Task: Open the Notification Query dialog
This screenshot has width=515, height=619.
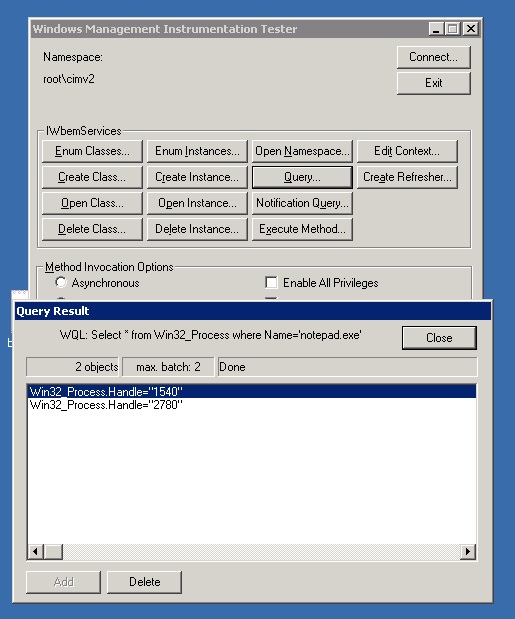Action: 302,203
